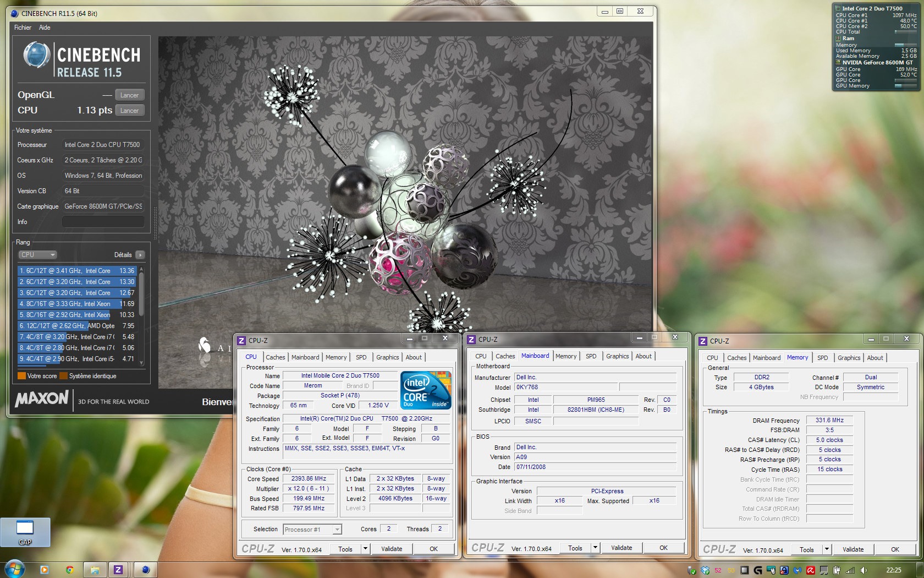Switch to Cinebench via blue sphere taskbar icon
The height and width of the screenshot is (578, 924).
tap(145, 570)
